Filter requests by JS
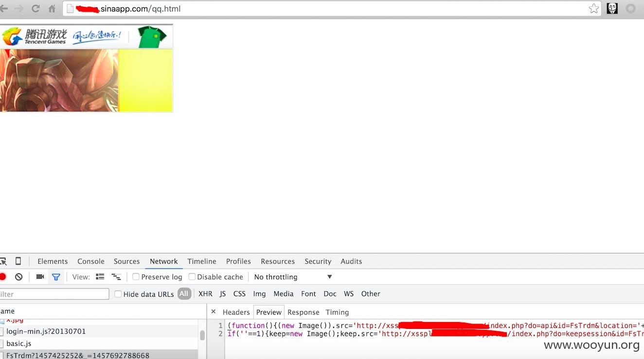Image resolution: width=644 pixels, height=359 pixels. pyautogui.click(x=223, y=294)
